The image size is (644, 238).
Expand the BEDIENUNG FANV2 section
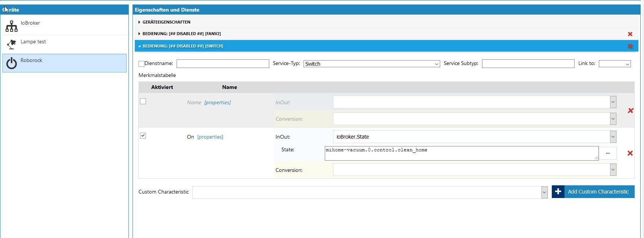(x=386, y=34)
